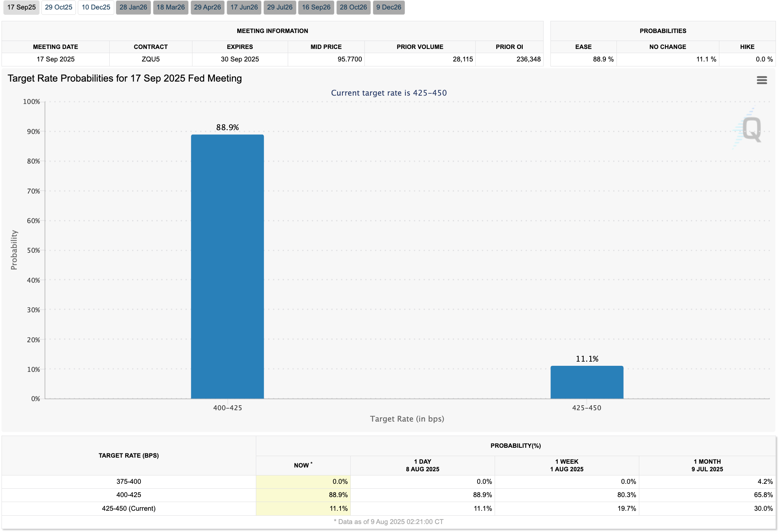
Task: Click the 425-450 (Current) table row label
Action: [129, 508]
